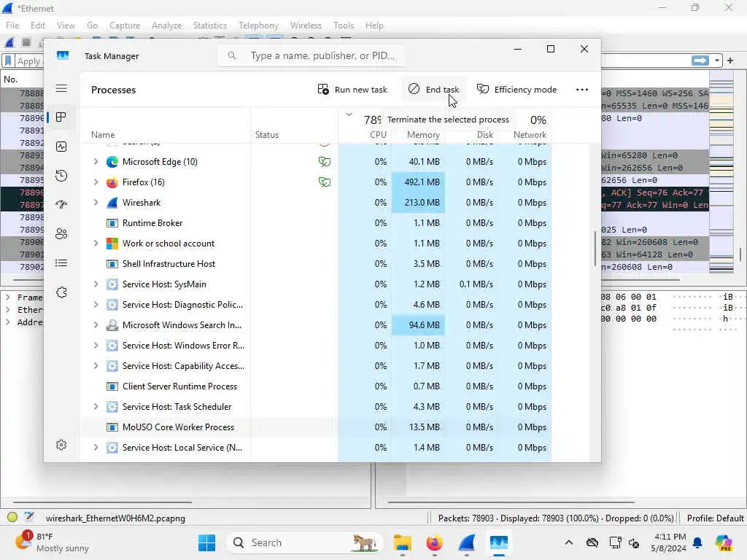747x560 pixels.
Task: Click End task button
Action: 433,90
